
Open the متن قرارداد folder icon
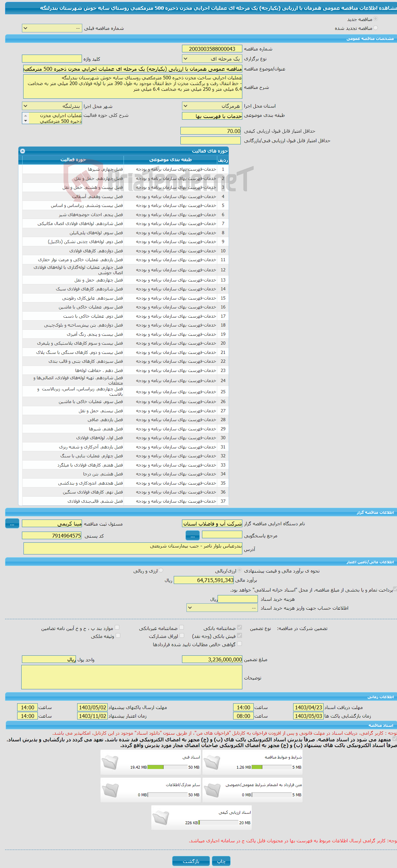[x=212, y=790]
